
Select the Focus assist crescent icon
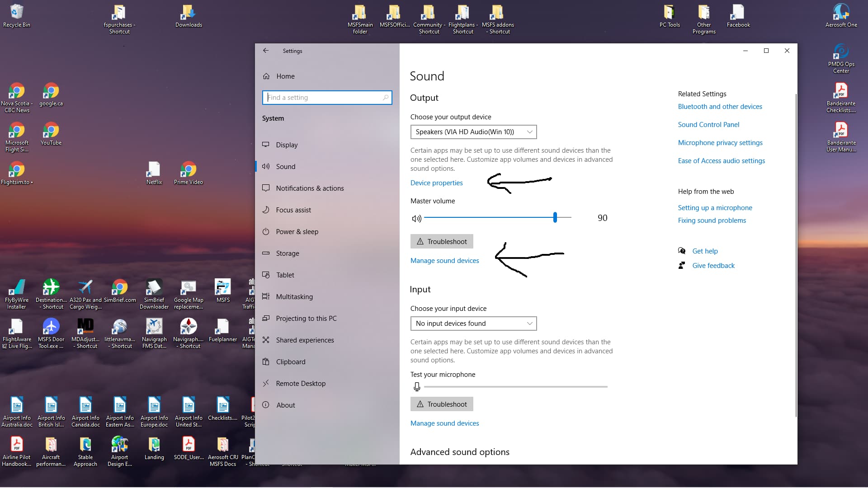(x=267, y=210)
